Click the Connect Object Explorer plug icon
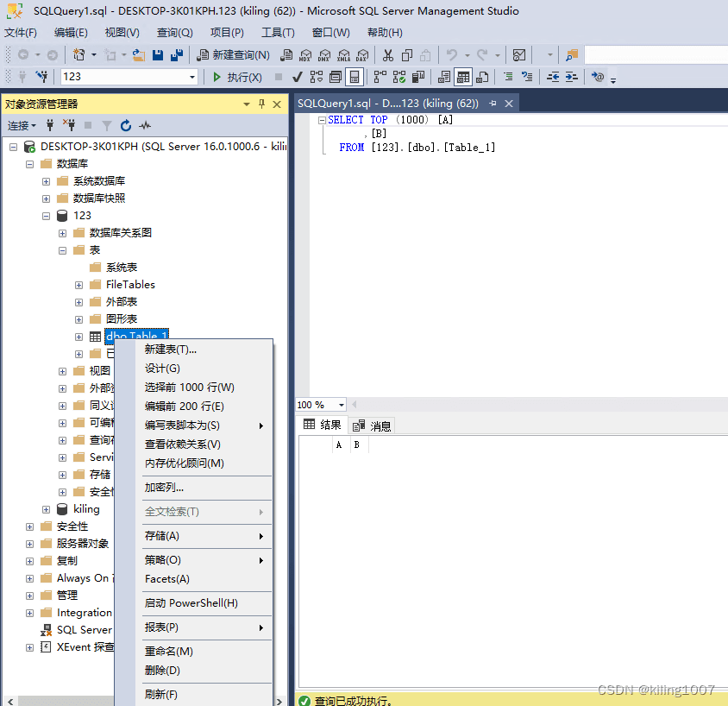The height and width of the screenshot is (706, 728). [50, 125]
